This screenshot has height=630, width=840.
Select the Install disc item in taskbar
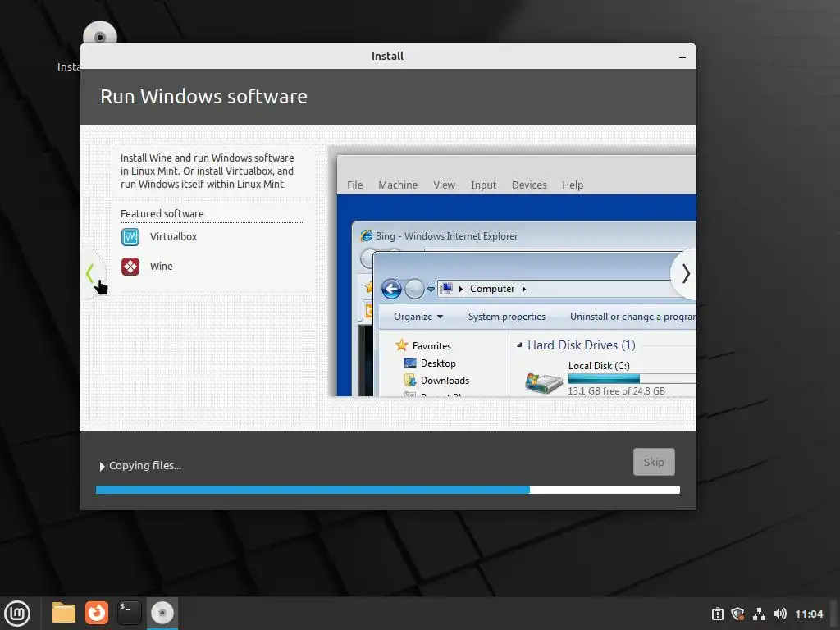[x=162, y=613]
